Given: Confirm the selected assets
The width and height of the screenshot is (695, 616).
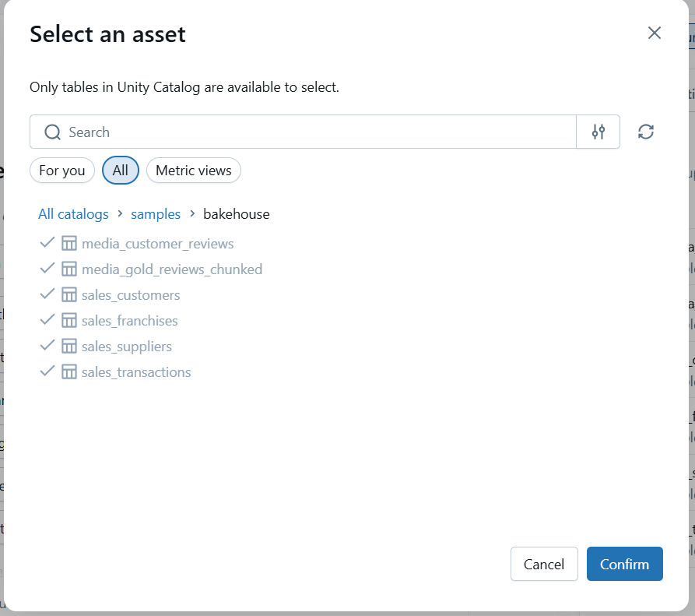Looking at the screenshot, I should tap(624, 564).
